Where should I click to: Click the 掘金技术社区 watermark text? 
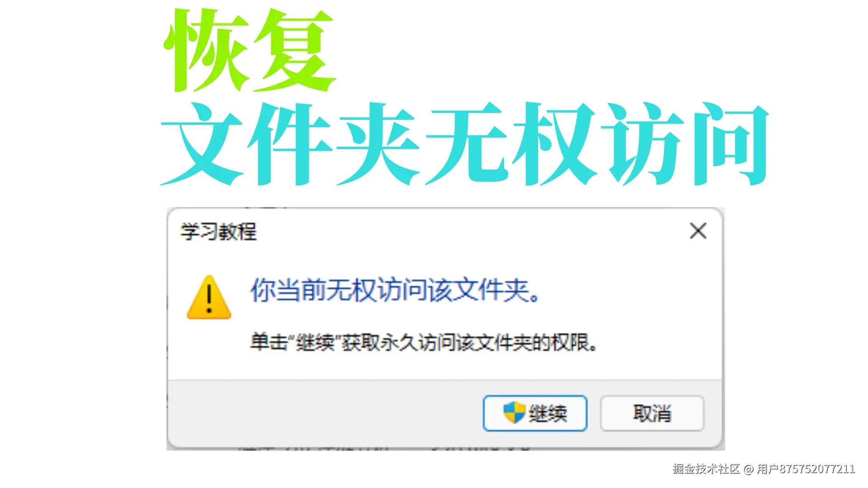tap(706, 469)
